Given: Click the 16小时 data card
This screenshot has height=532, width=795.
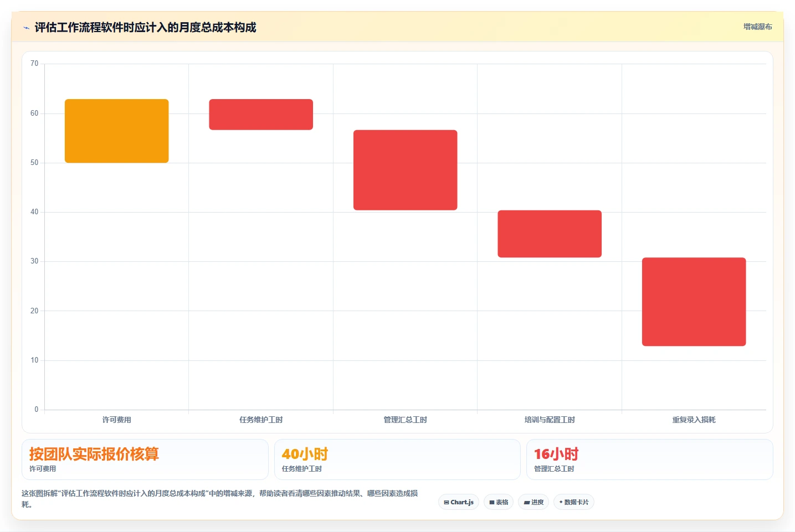Looking at the screenshot, I should coord(650,459).
